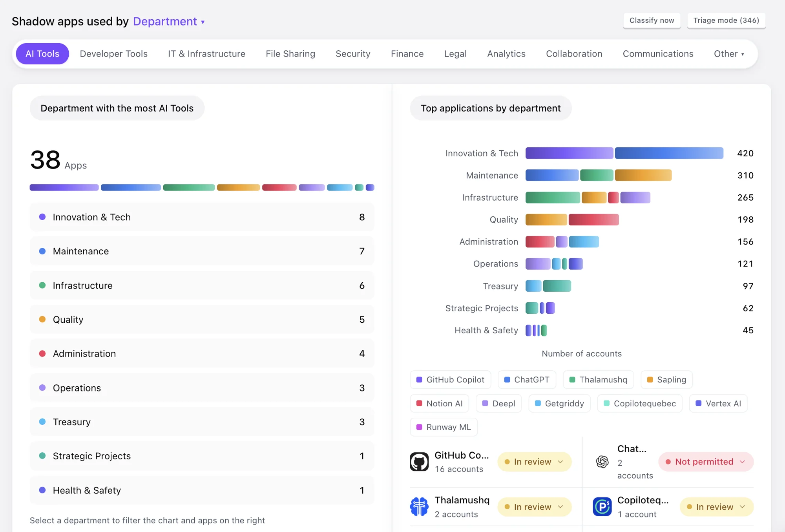Viewport: 785px width, 532px height.
Task: Click the "Number of accounts" axis label
Action: point(582,354)
